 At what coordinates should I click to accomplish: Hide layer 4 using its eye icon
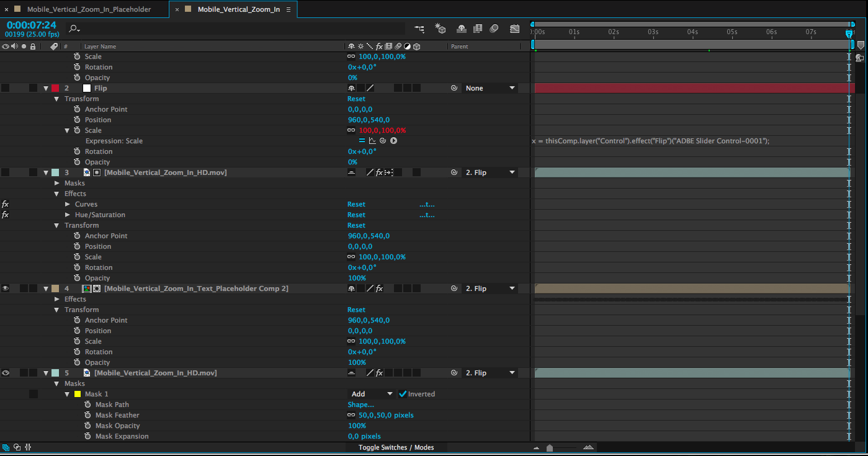coord(6,288)
